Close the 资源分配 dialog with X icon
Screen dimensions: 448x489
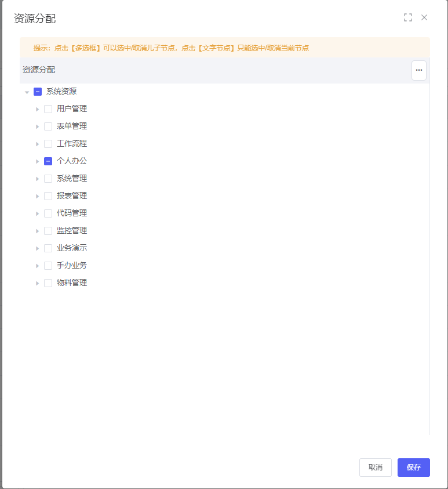[x=424, y=17]
